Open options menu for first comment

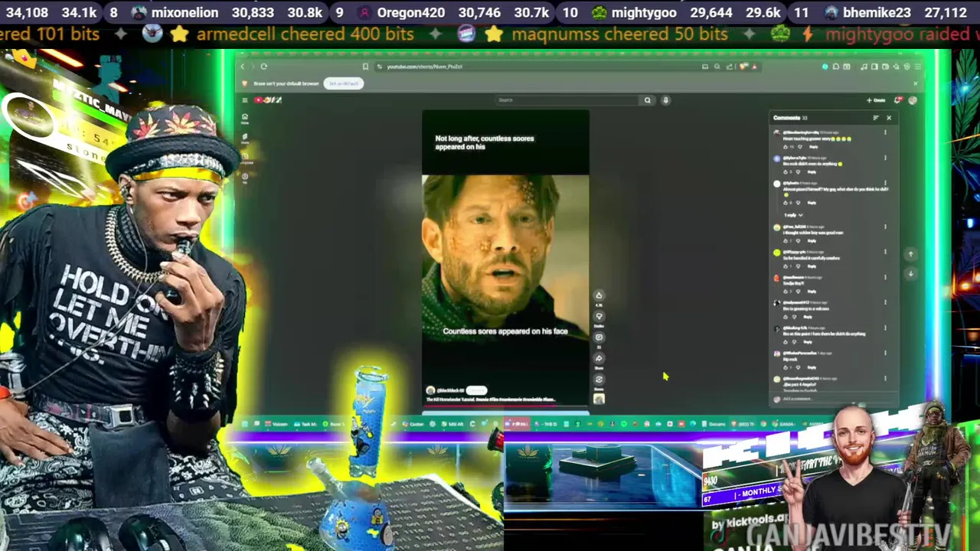point(886,132)
